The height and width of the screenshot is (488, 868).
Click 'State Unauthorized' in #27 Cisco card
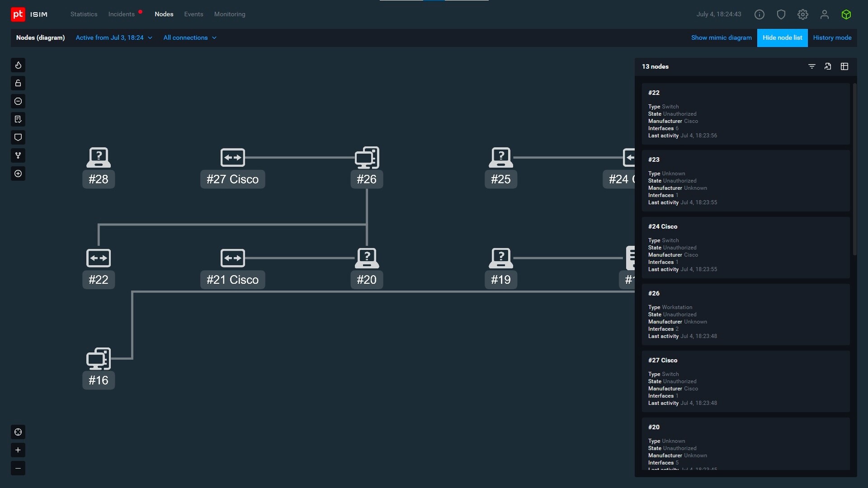672,381
